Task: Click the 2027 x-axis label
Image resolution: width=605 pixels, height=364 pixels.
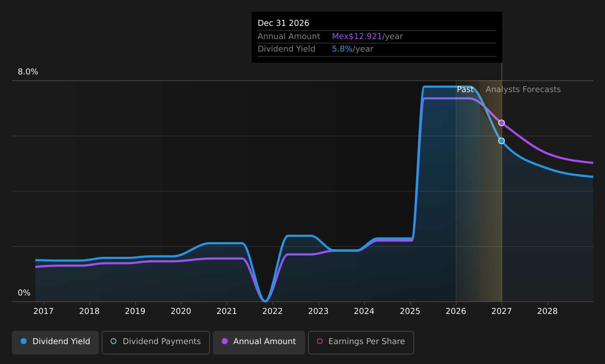Action: pos(501,311)
